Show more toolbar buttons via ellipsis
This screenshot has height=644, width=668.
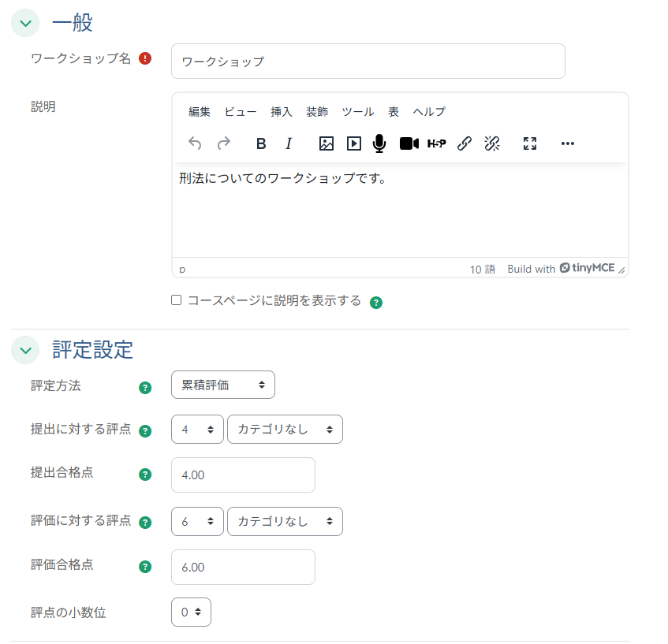(x=568, y=143)
